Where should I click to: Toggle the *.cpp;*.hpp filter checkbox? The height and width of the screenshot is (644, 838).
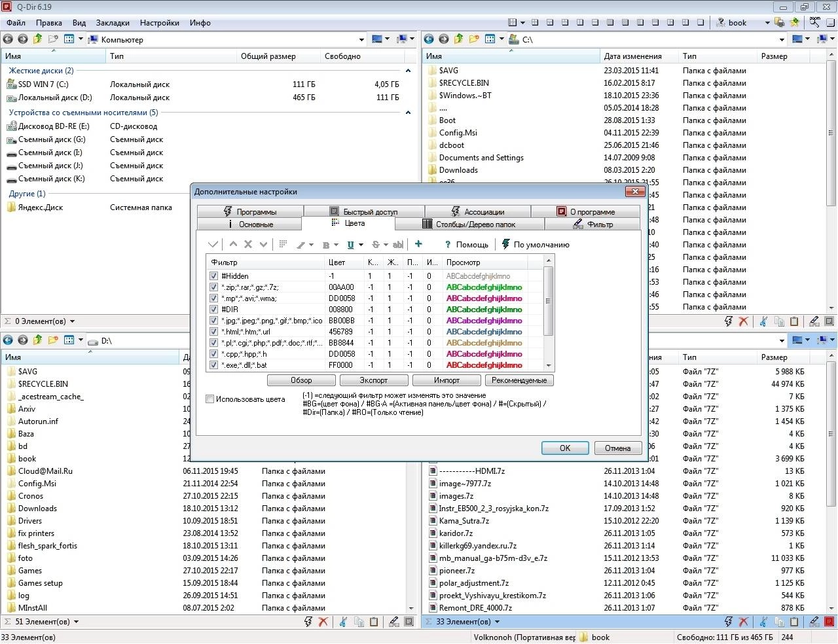pos(213,354)
